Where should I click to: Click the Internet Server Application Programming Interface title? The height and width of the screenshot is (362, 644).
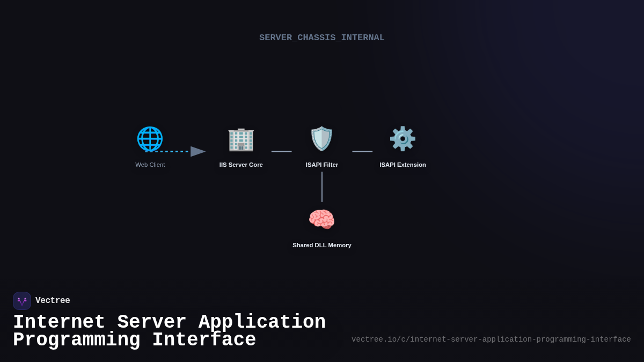(x=170, y=330)
